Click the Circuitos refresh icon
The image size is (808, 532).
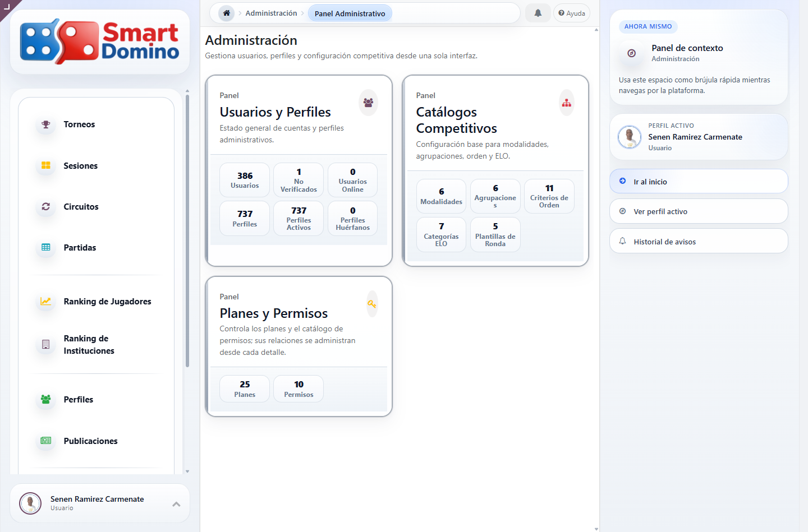(46, 206)
